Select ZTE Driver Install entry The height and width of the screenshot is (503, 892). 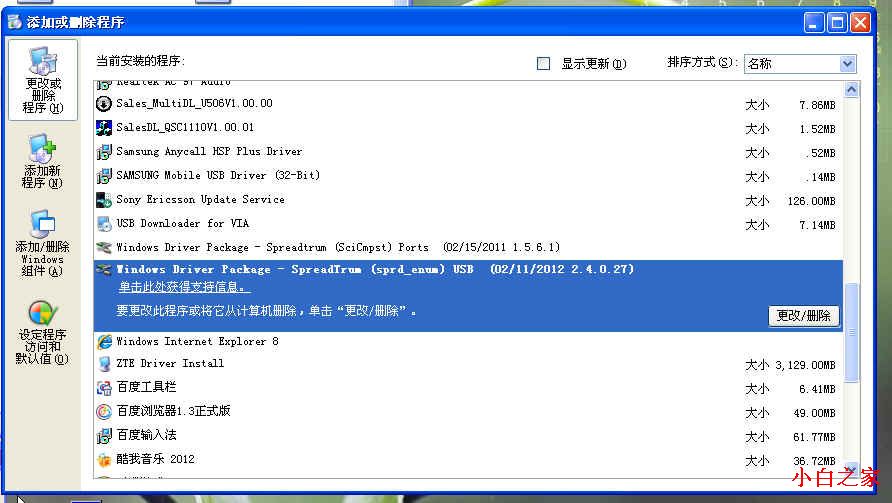coord(468,364)
